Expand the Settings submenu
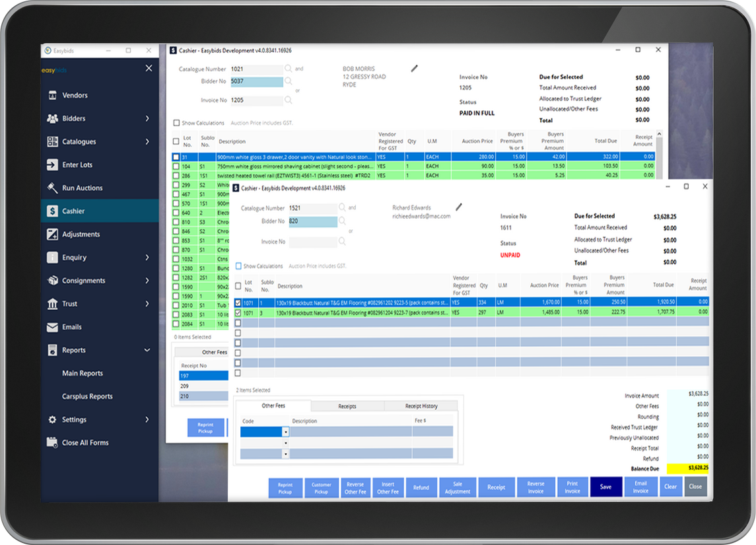Viewport: 756px width, 545px height. click(147, 419)
